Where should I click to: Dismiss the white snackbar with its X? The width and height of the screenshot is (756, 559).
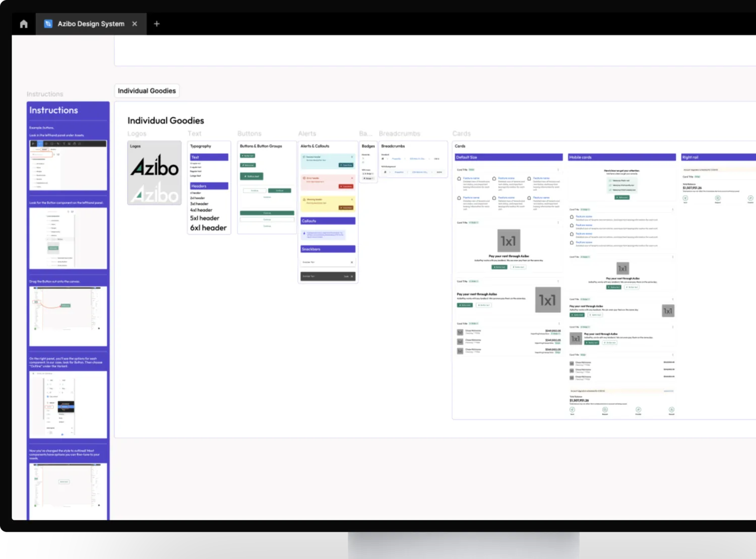[x=352, y=262]
